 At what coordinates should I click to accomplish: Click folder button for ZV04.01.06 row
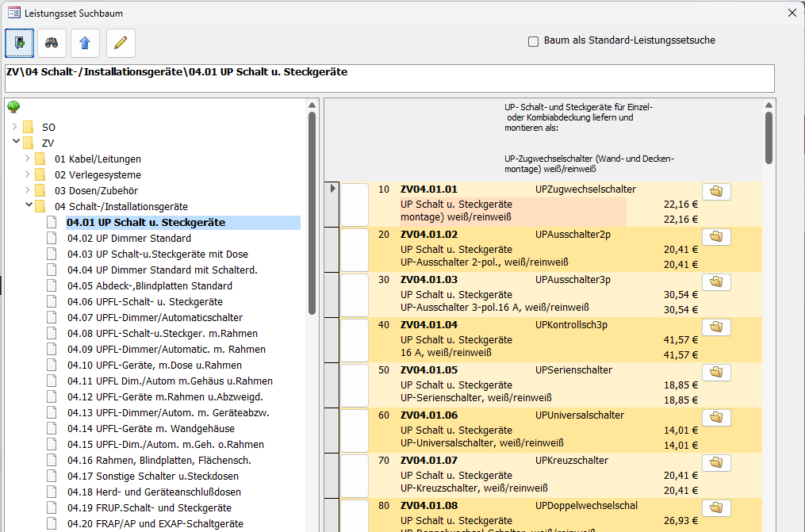(x=716, y=418)
